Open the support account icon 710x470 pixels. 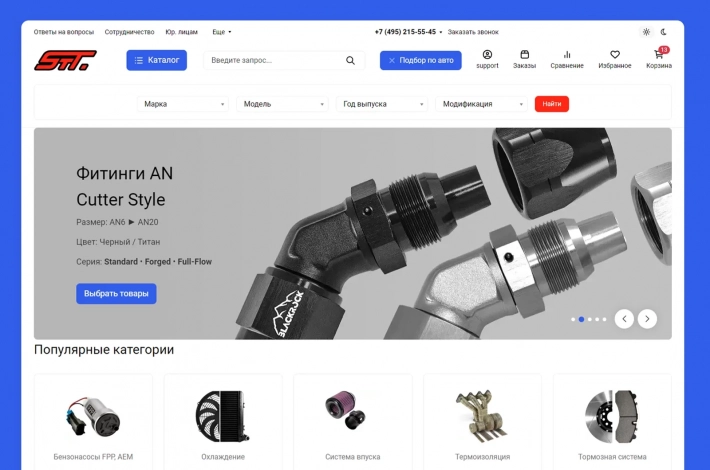(x=487, y=59)
